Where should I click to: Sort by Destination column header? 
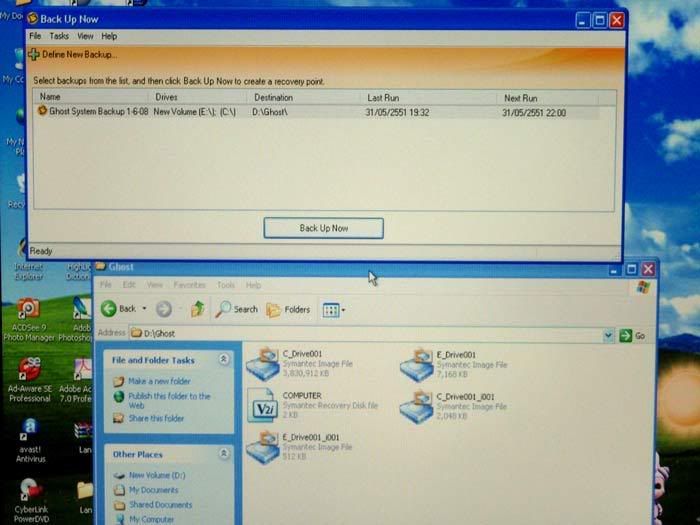point(304,98)
